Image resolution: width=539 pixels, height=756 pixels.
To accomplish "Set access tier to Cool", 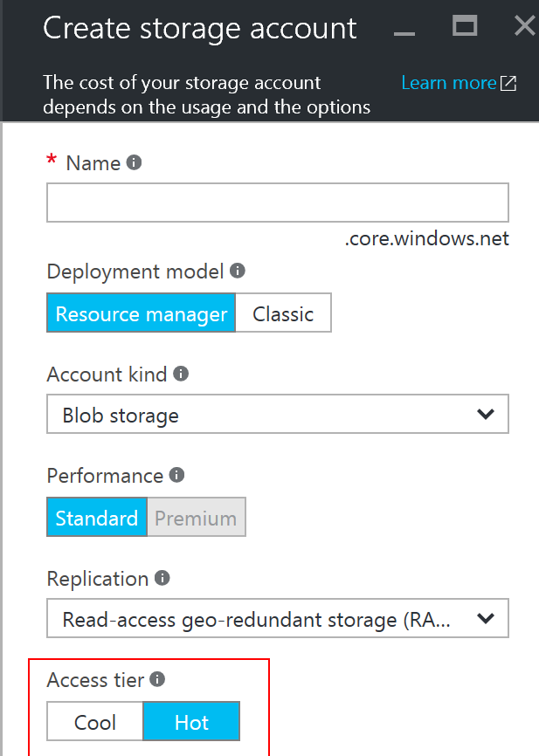I will pyautogui.click(x=95, y=722).
